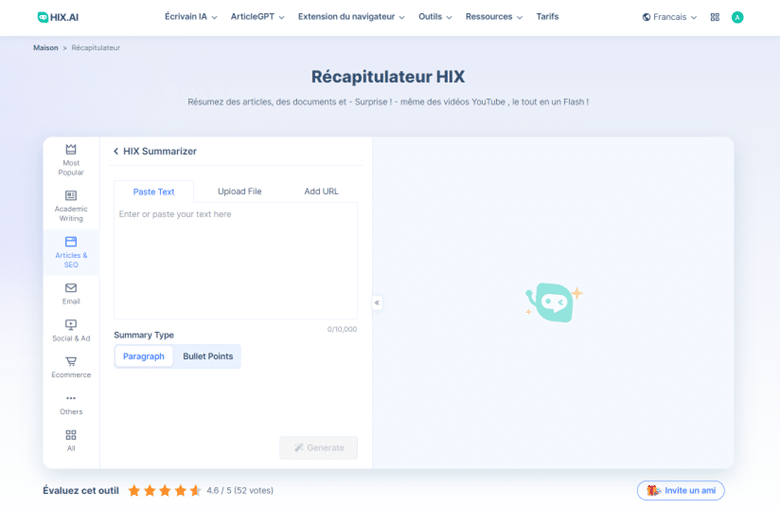780x510 pixels.
Task: Open the Social & Ad category
Action: click(71, 330)
